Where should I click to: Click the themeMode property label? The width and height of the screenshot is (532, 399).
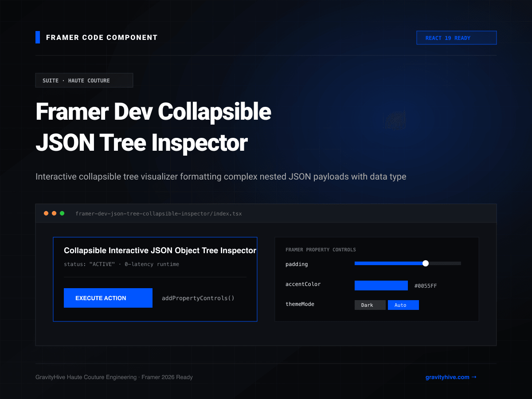coord(300,304)
